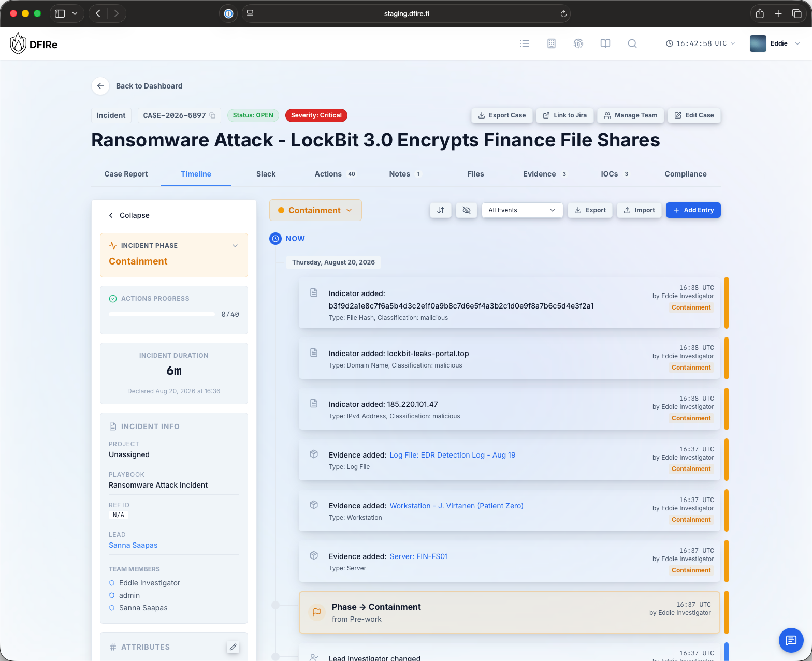Image resolution: width=812 pixels, height=661 pixels.
Task: Export the timeline events
Action: pos(590,210)
